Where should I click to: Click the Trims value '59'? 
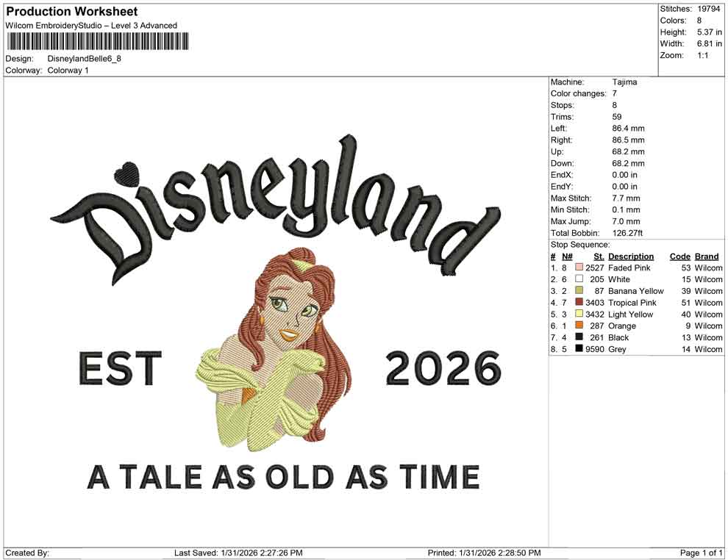616,117
